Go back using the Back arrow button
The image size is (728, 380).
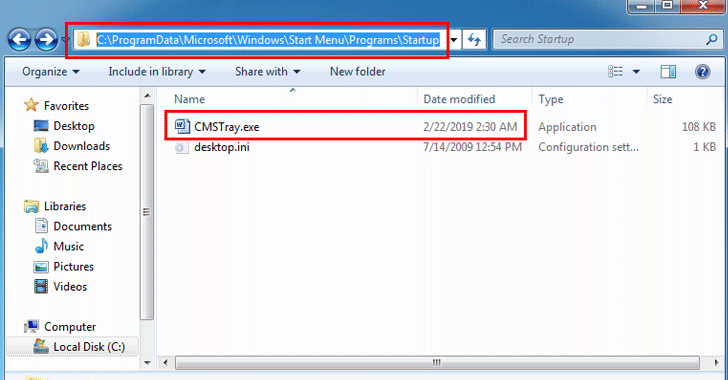(20, 40)
